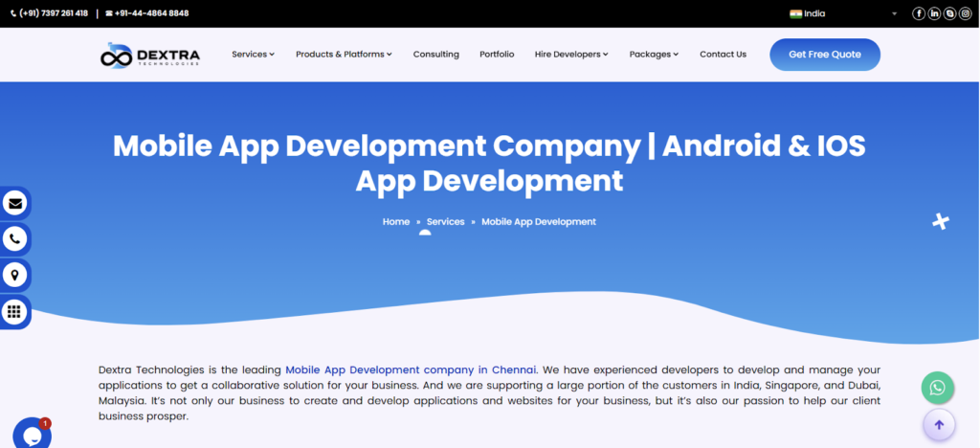Click the map location pin icon
The width and height of the screenshot is (980, 448).
click(14, 276)
